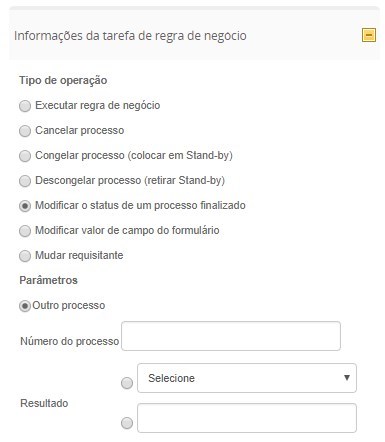Focus the empty Resultado text input

click(x=247, y=418)
